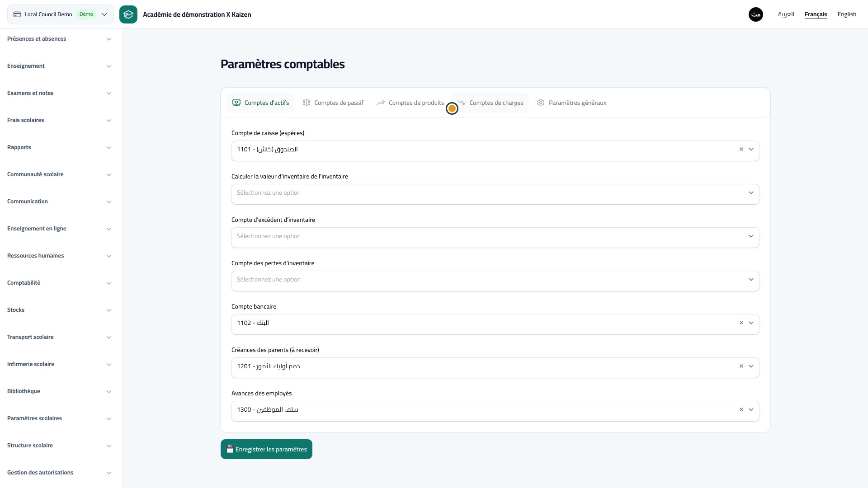Expand the Infirmerie scolaire section

(x=59, y=364)
